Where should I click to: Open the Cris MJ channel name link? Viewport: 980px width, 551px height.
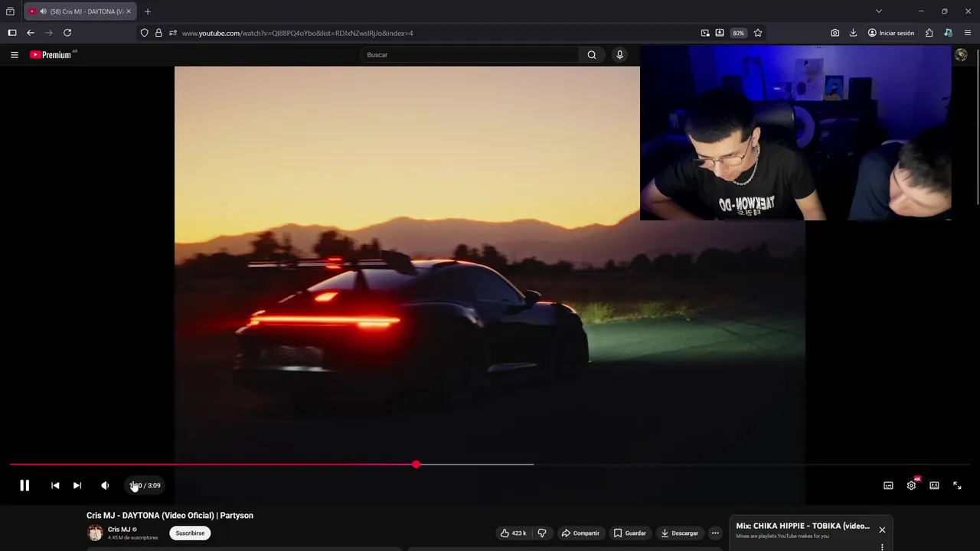(x=119, y=529)
